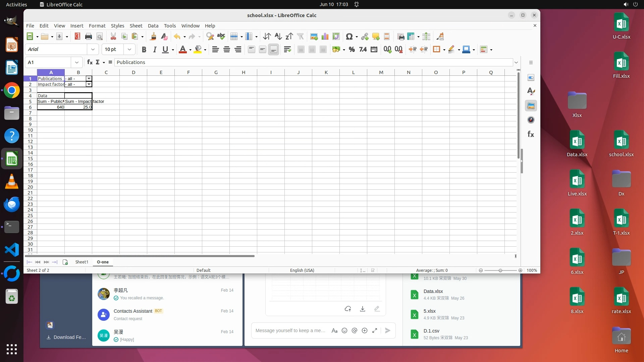The image size is (644, 362).
Task: Click the Format as Percent icon
Action: click(352, 50)
